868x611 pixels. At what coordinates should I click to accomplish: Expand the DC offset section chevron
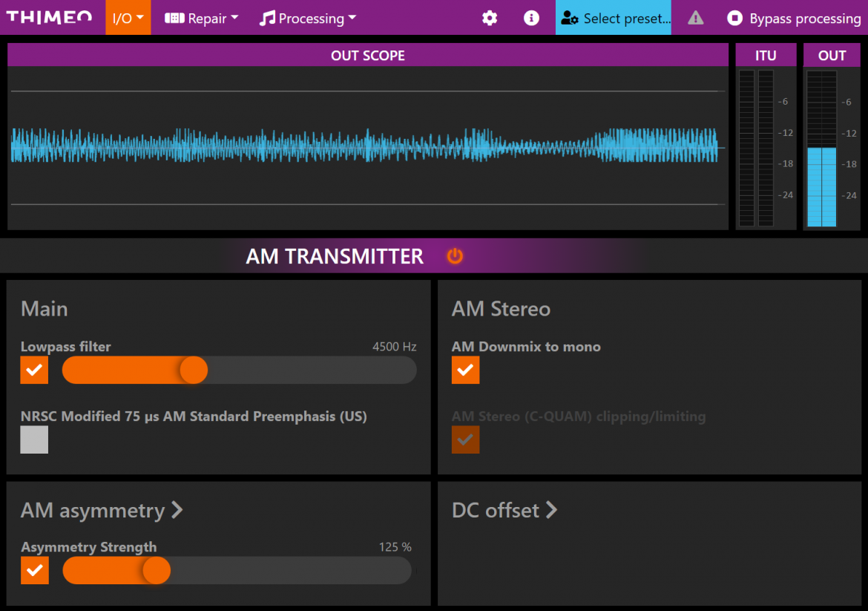[x=551, y=510]
